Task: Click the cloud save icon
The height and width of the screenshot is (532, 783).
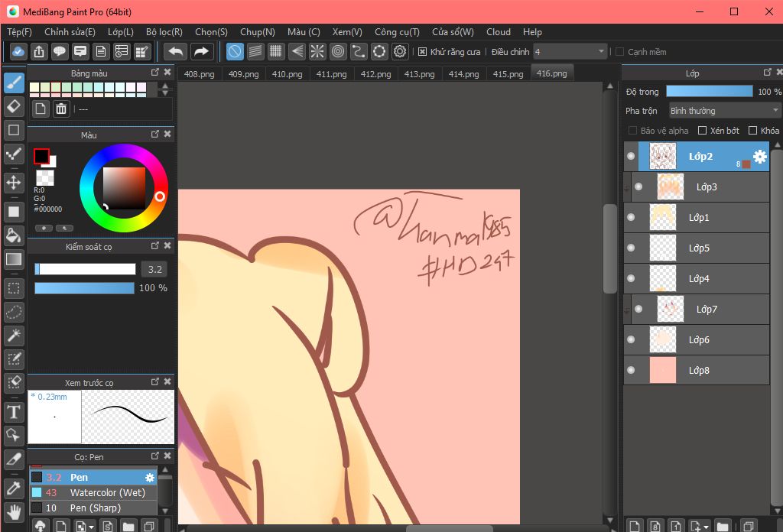Action: point(18,51)
